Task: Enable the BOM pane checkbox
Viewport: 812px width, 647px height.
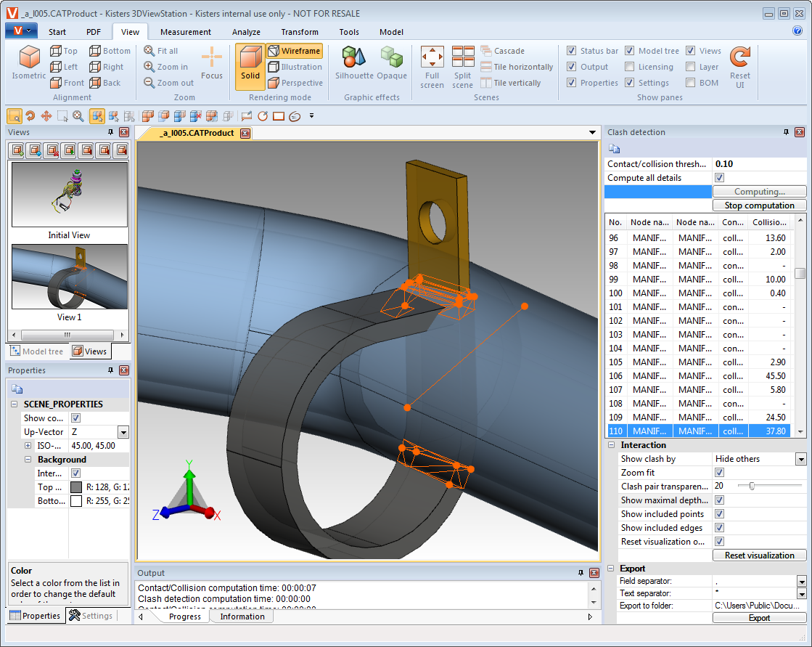Action: pyautogui.click(x=690, y=83)
